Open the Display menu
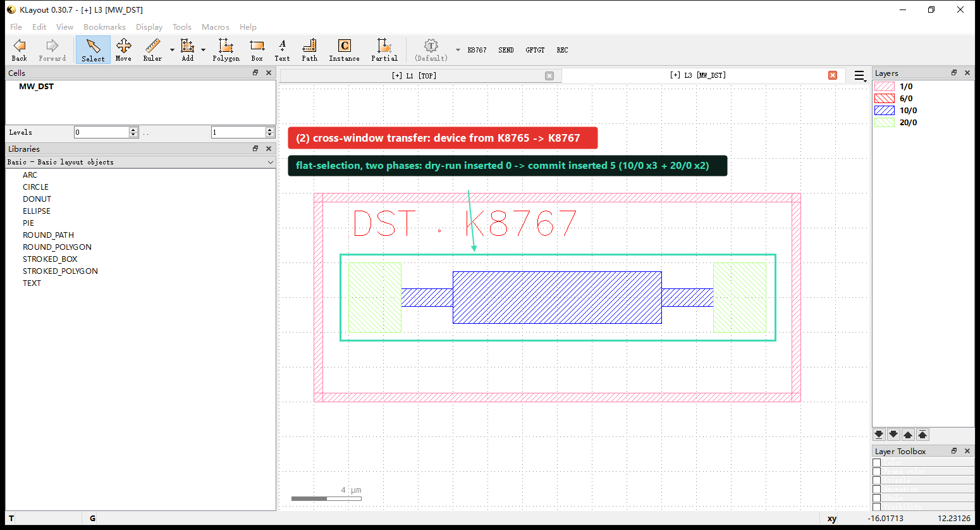Screen dimensions: 980x530 [149, 27]
